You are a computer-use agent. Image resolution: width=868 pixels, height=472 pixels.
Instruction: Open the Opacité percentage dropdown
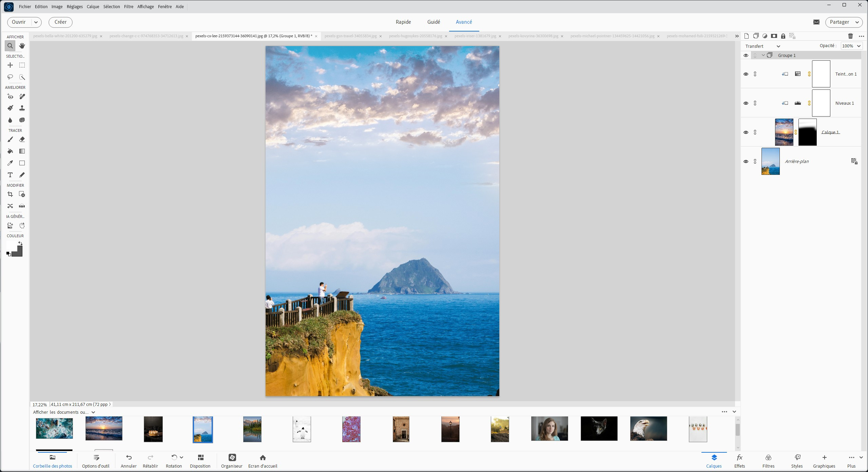point(859,46)
